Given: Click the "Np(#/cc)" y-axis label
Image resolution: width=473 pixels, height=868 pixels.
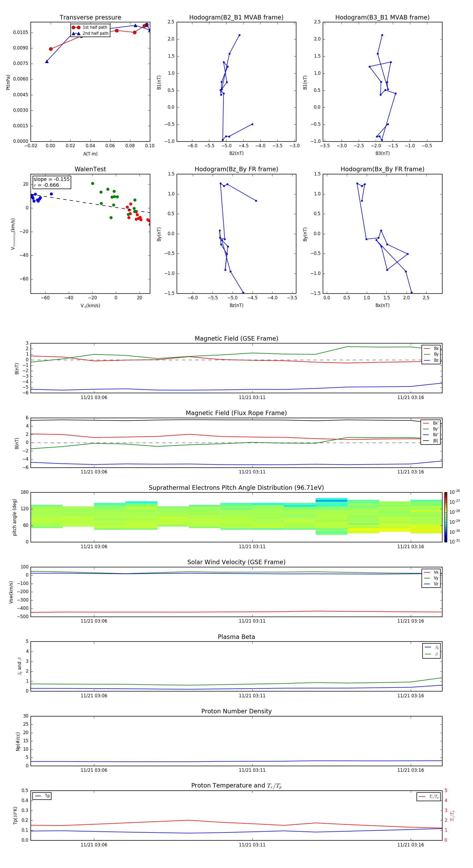Looking at the screenshot, I should coord(18,741).
